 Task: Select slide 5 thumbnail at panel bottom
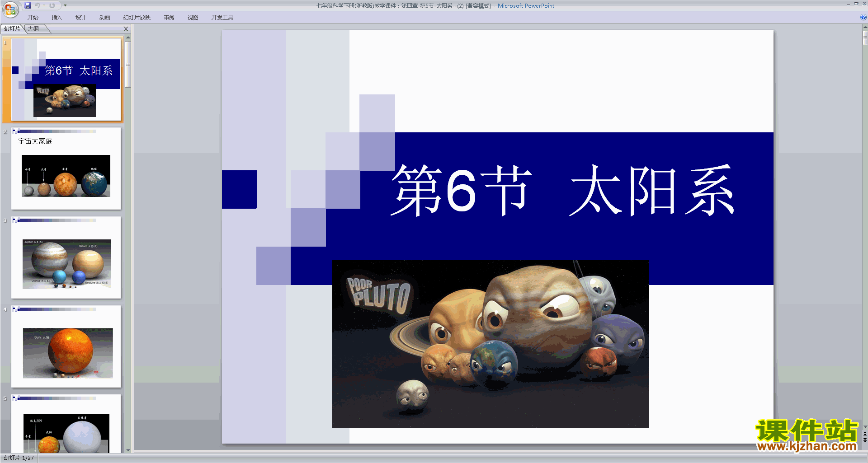tap(66, 424)
